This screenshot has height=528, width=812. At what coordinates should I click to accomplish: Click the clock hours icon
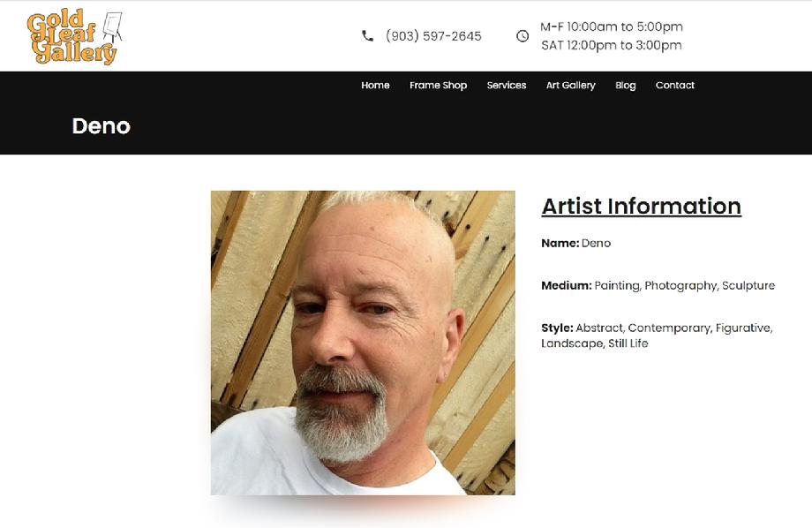(x=523, y=35)
